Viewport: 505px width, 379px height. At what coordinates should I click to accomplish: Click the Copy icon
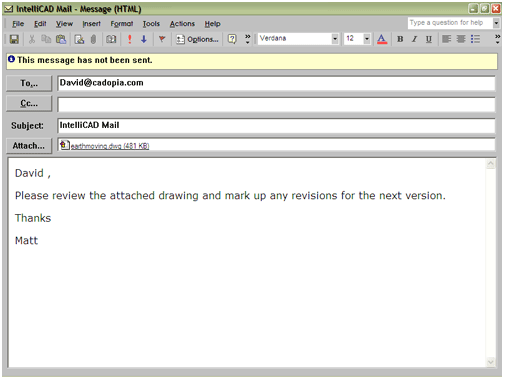click(x=46, y=39)
